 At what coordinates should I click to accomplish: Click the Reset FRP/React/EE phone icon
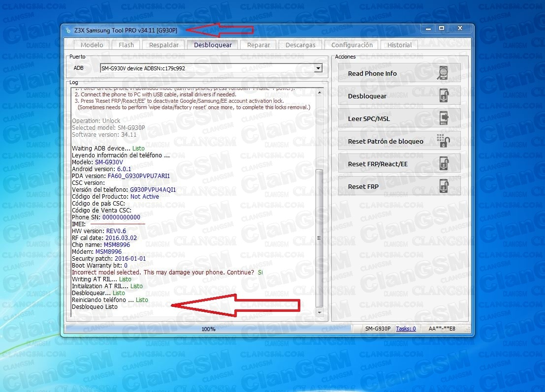click(444, 163)
